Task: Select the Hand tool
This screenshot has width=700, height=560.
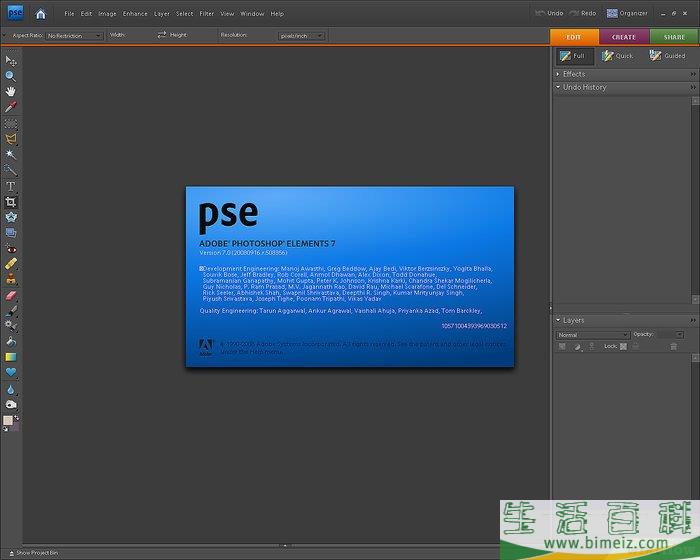Action: (11, 92)
